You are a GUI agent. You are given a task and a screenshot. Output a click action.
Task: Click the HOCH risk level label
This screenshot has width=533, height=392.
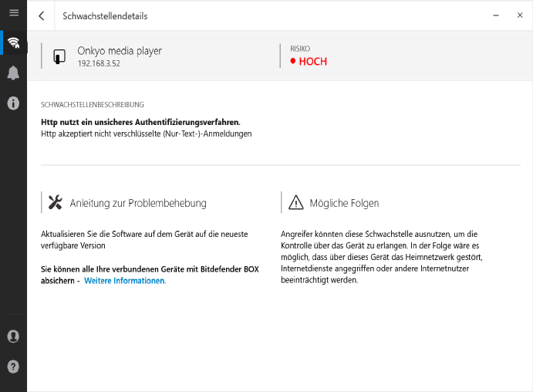(x=313, y=62)
